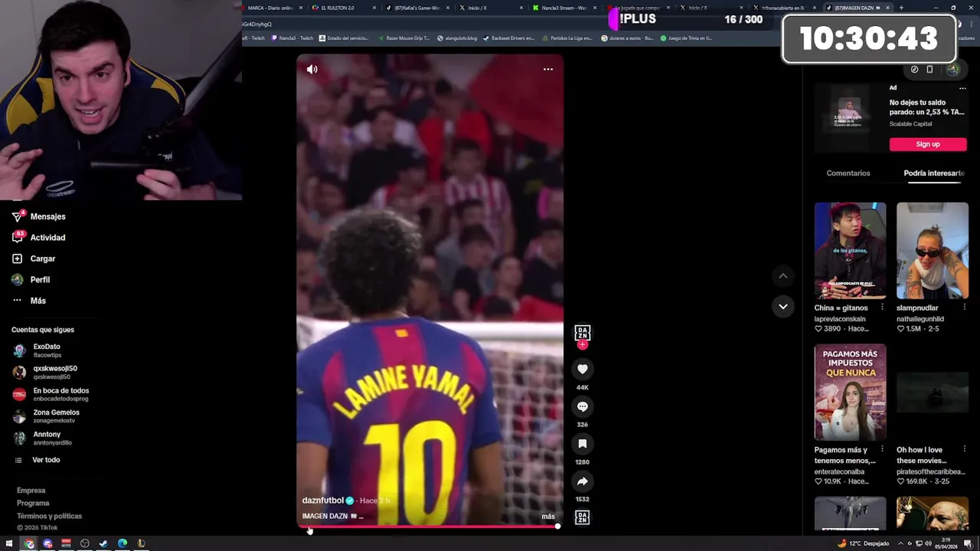Image resolution: width=980 pixels, height=551 pixels.
Task: Open the Estado del servicio bookmark
Action: (x=344, y=37)
